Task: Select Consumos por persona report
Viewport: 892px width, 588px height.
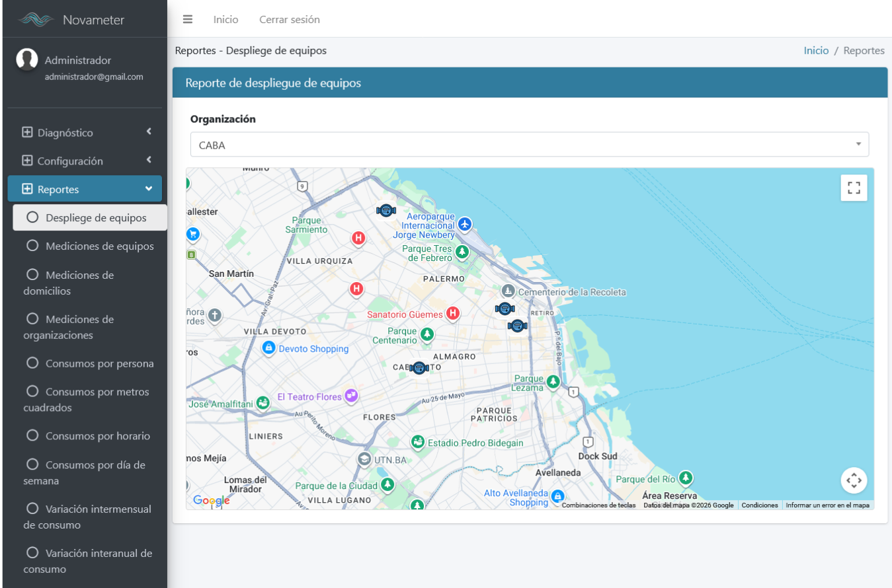Action: pos(99,363)
